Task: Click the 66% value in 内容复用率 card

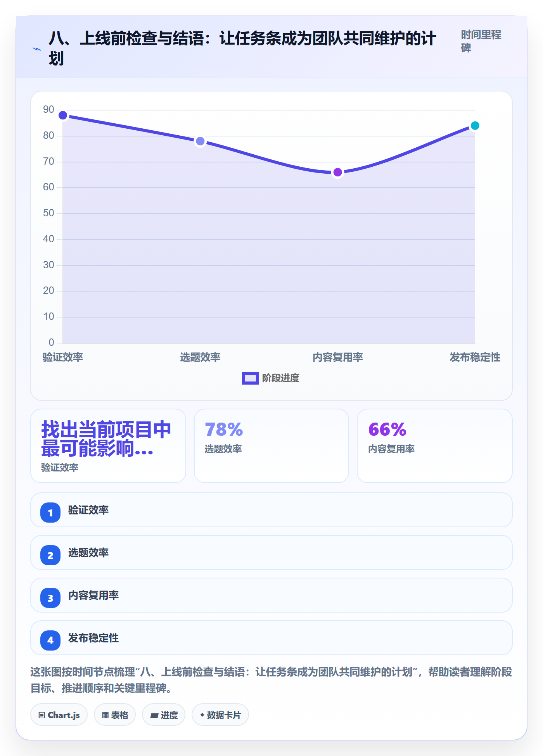Action: tap(387, 429)
